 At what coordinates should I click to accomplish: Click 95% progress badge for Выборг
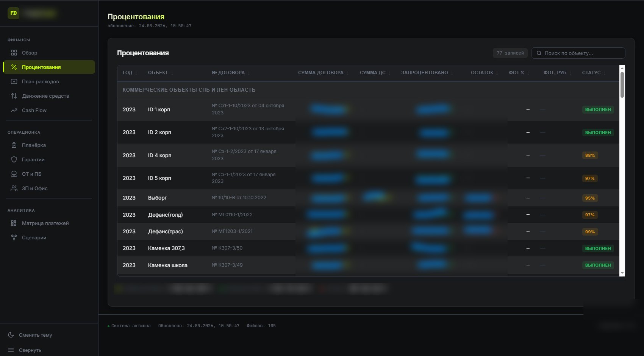[590, 198]
